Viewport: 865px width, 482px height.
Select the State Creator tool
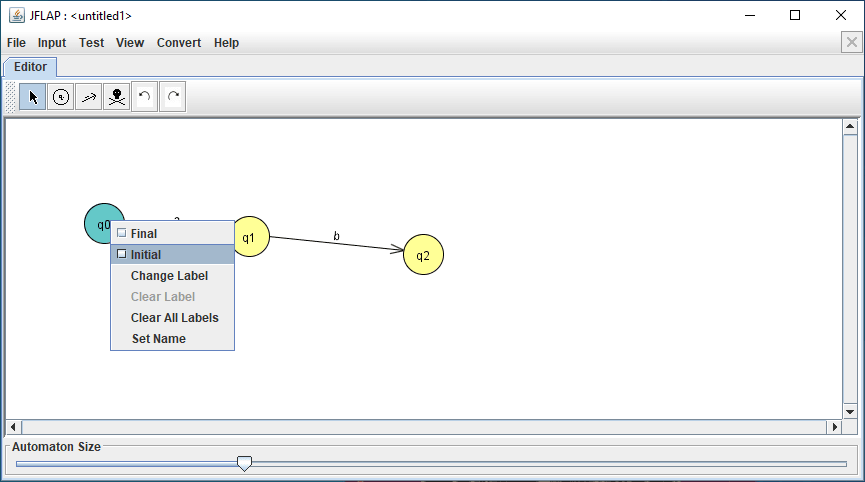pyautogui.click(x=61, y=97)
